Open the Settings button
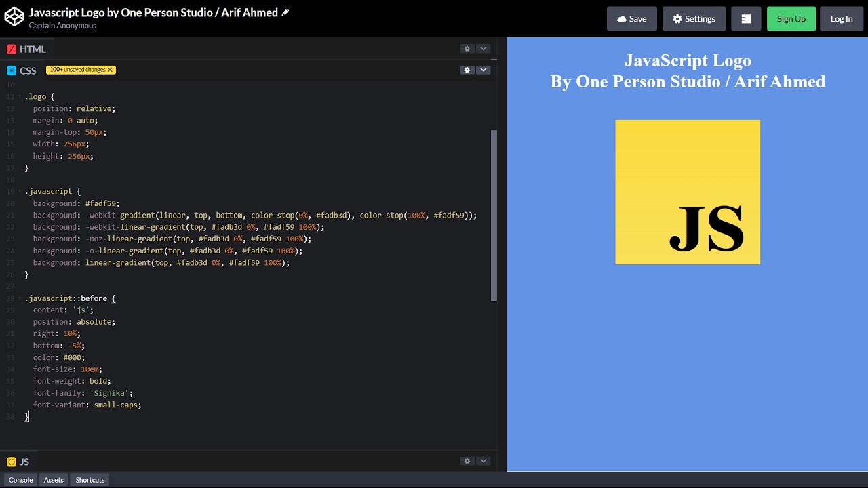Image resolution: width=868 pixels, height=488 pixels. [x=694, y=19]
